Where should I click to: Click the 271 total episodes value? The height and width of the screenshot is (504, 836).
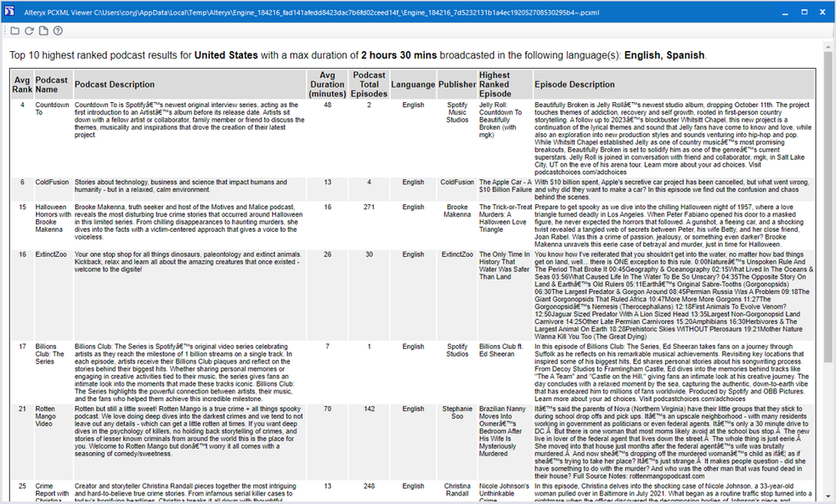pyautogui.click(x=369, y=208)
